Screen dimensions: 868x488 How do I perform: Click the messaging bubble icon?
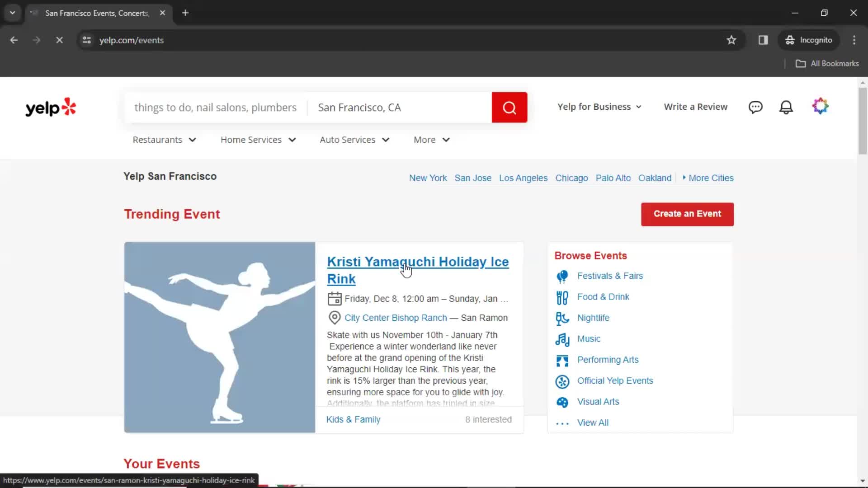[x=755, y=107]
